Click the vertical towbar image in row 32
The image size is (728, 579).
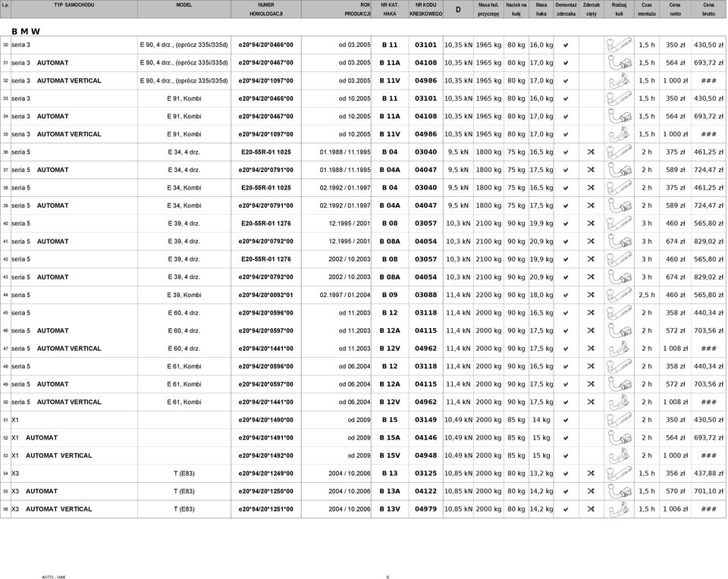coord(619,81)
